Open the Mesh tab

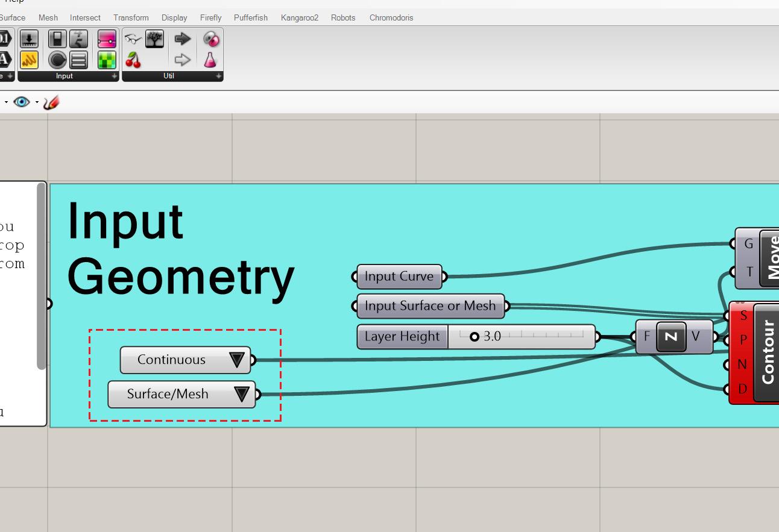tap(48, 17)
